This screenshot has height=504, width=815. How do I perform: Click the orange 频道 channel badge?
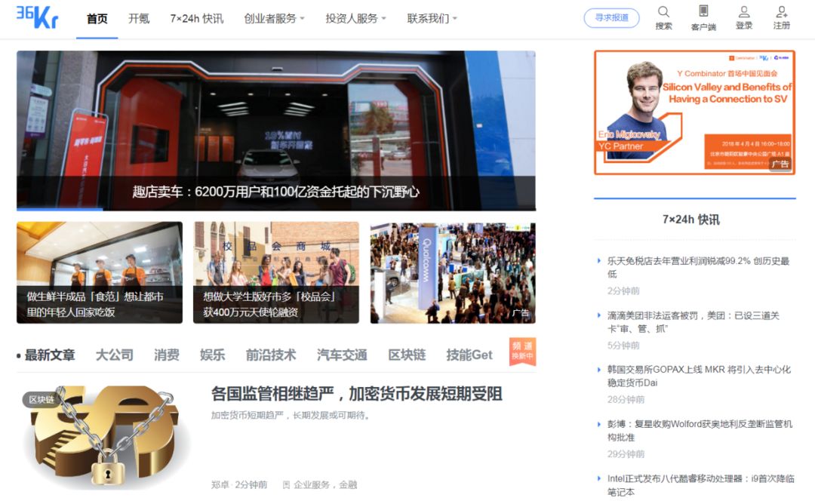[x=522, y=351]
